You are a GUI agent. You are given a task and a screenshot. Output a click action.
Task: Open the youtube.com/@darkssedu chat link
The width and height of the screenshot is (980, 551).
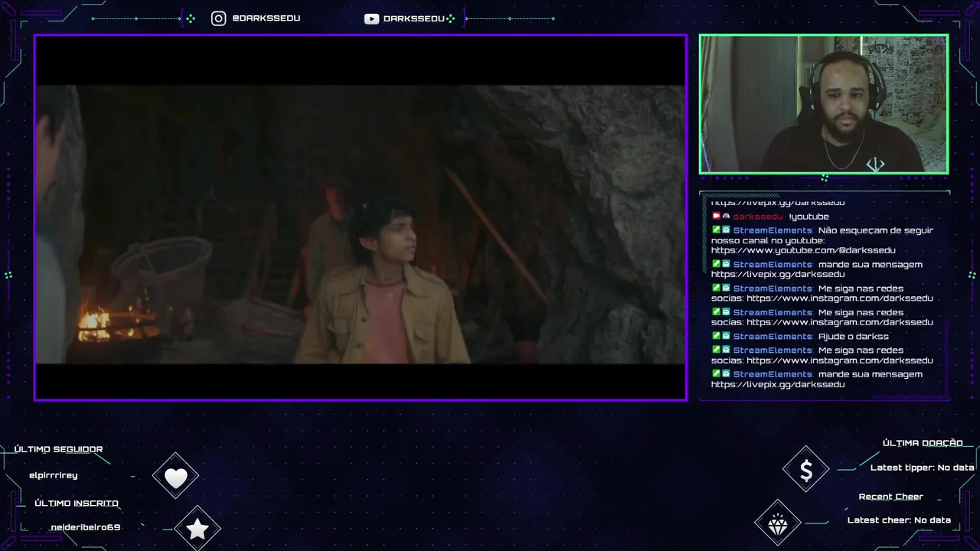point(803,250)
